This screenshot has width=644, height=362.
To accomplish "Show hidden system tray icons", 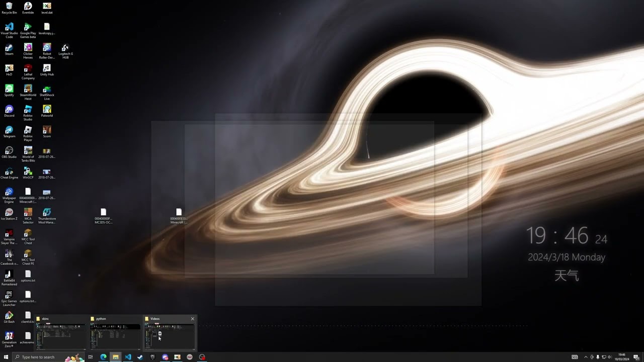I will 586,357.
